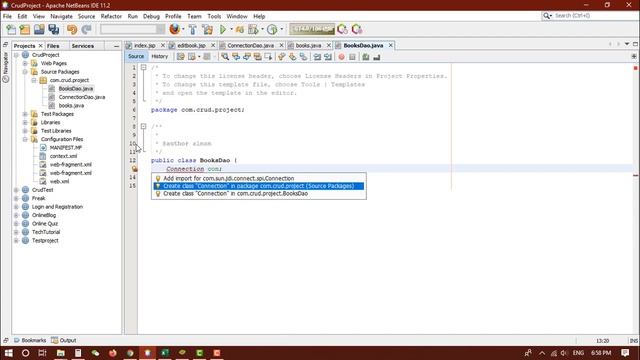Minimize the Projects panel

coord(116,46)
